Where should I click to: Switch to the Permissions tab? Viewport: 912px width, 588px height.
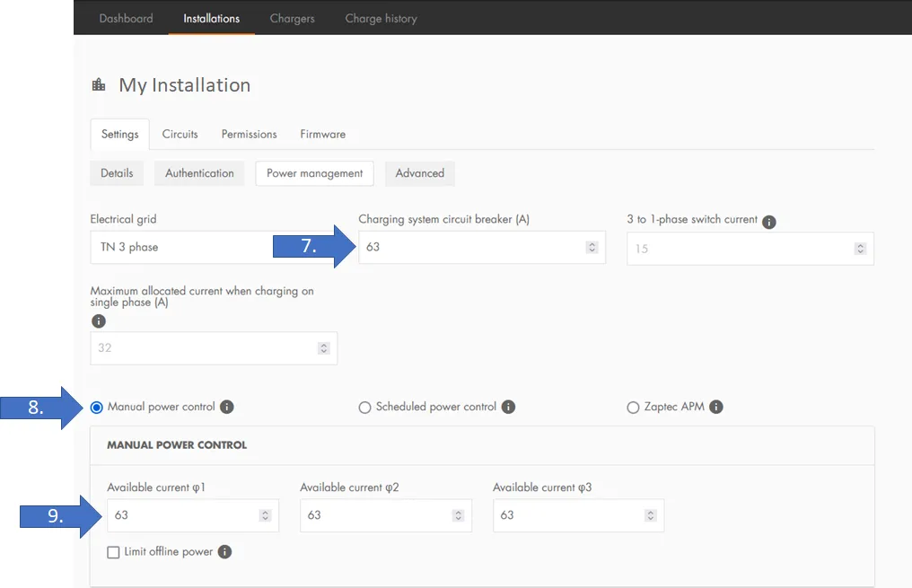[x=249, y=135]
